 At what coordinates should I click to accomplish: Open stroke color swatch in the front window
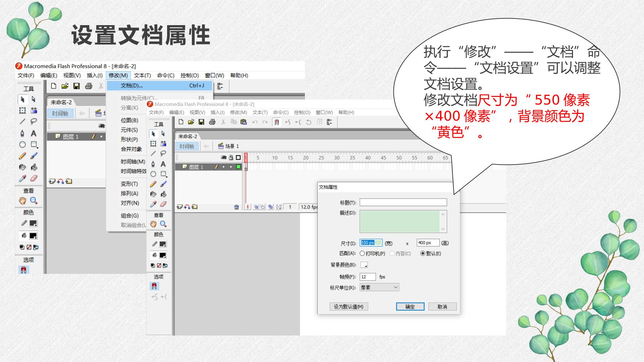[x=163, y=244]
